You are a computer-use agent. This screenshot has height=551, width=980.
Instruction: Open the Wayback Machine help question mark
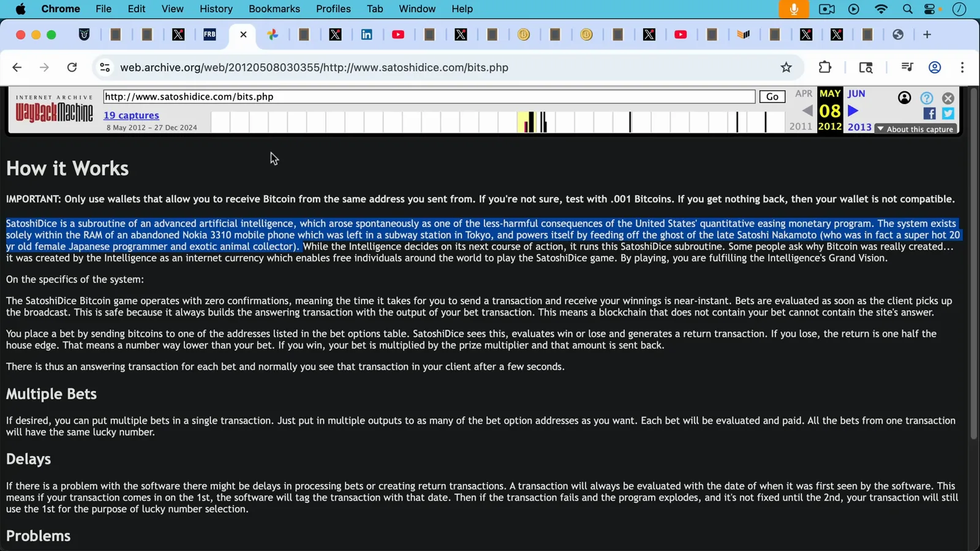click(x=926, y=98)
